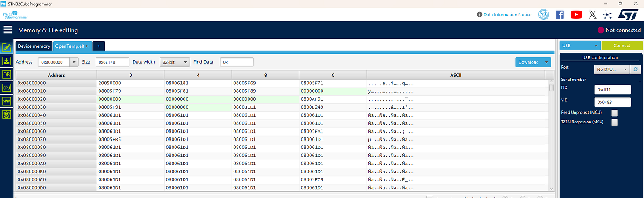Viewport: 644px width, 198px height.
Task: Click the memory table scrollbar thumb
Action: [x=552, y=88]
